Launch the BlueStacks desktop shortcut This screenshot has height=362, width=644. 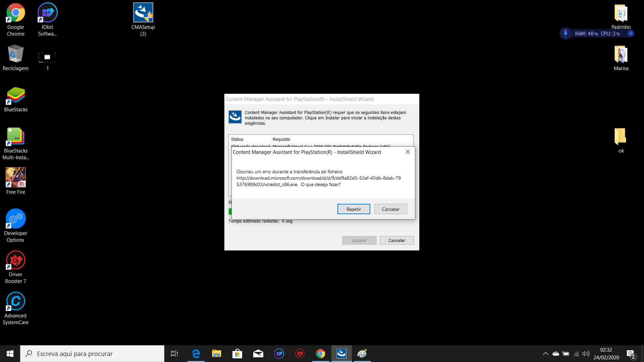15,99
